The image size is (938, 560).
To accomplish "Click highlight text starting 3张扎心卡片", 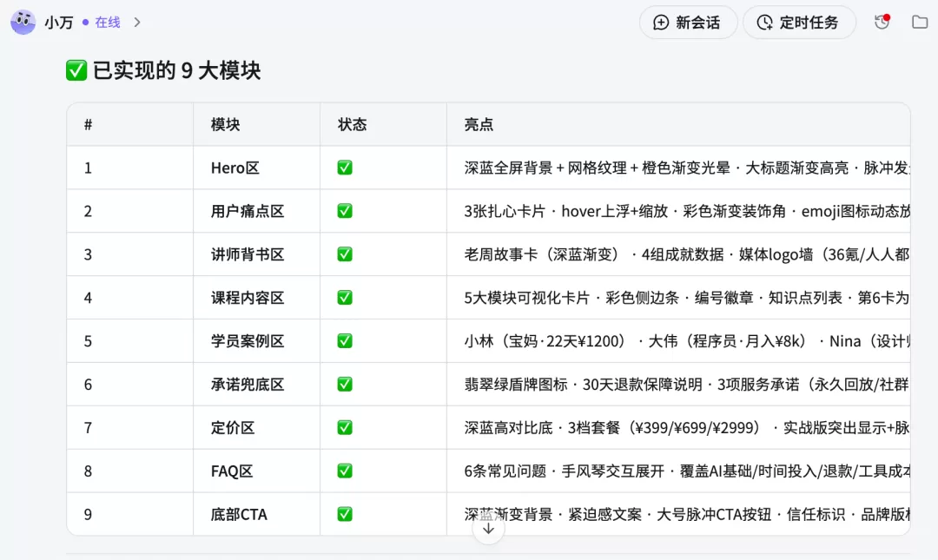I will (x=687, y=211).
